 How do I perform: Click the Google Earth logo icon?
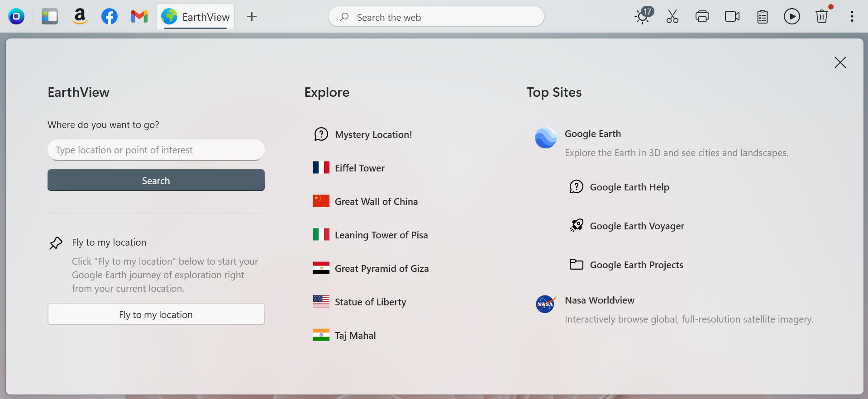point(546,138)
